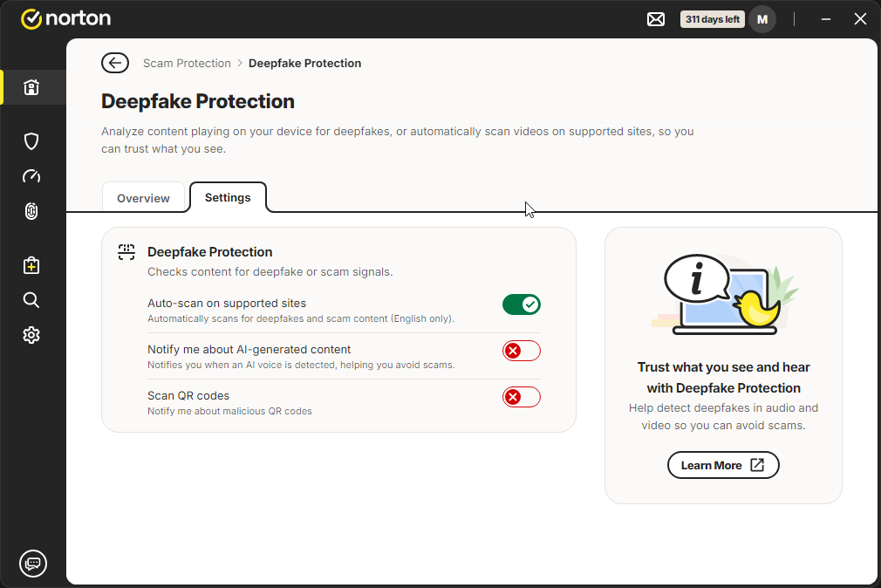Click the Deepfake Protection scan icon
This screenshot has height=588, width=881.
126,252
